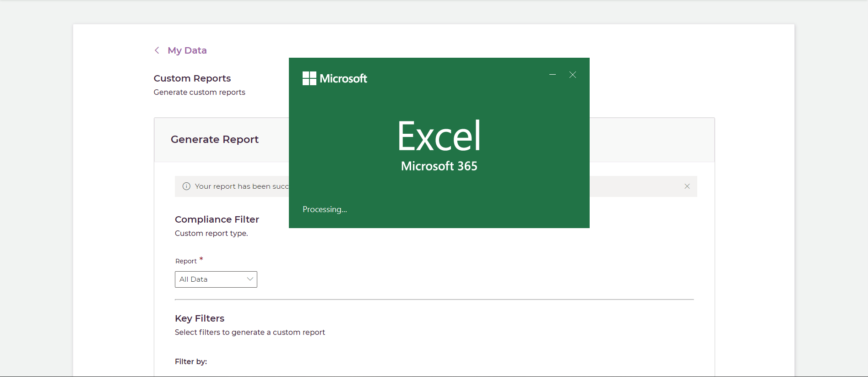
Task: Click the info icon in the notification banner
Action: [x=186, y=186]
